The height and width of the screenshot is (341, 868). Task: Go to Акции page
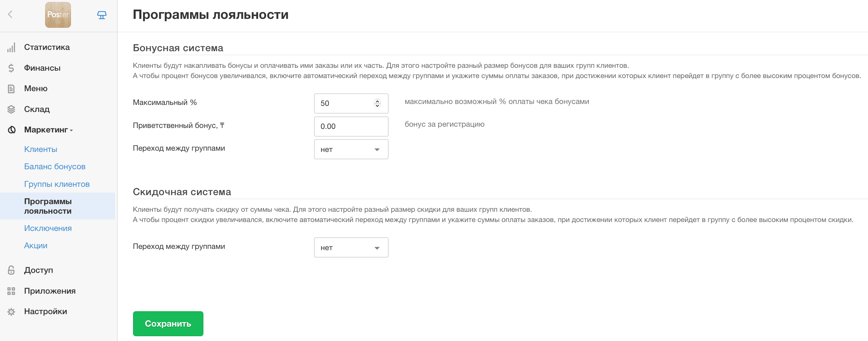(x=36, y=245)
